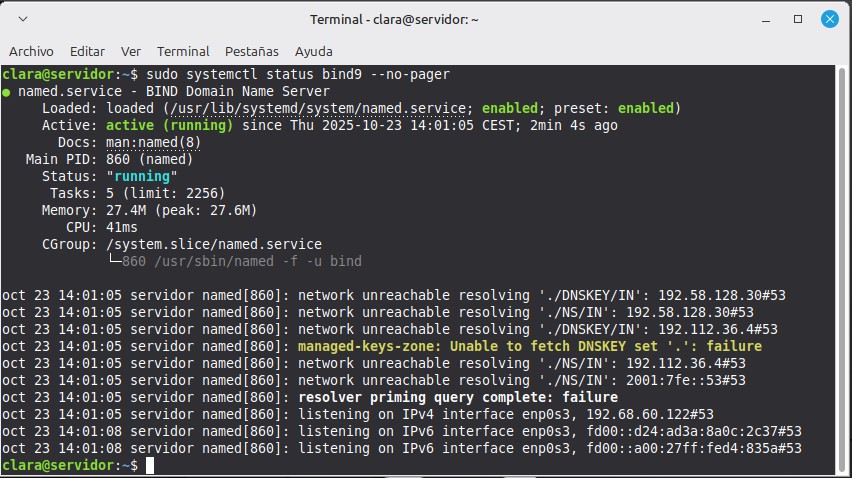
Task: Maximize the Terminal window
Action: [798, 19]
